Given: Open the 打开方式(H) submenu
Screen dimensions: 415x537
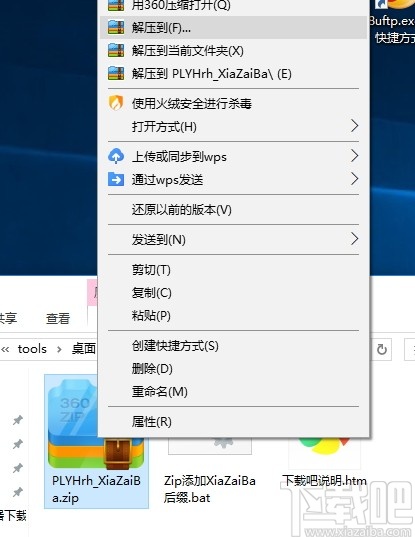Looking at the screenshot, I should point(233,126).
